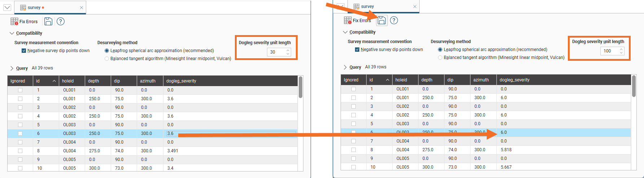This screenshot has width=644, height=178.
Task: Expand the left Query section
Action: point(12,68)
